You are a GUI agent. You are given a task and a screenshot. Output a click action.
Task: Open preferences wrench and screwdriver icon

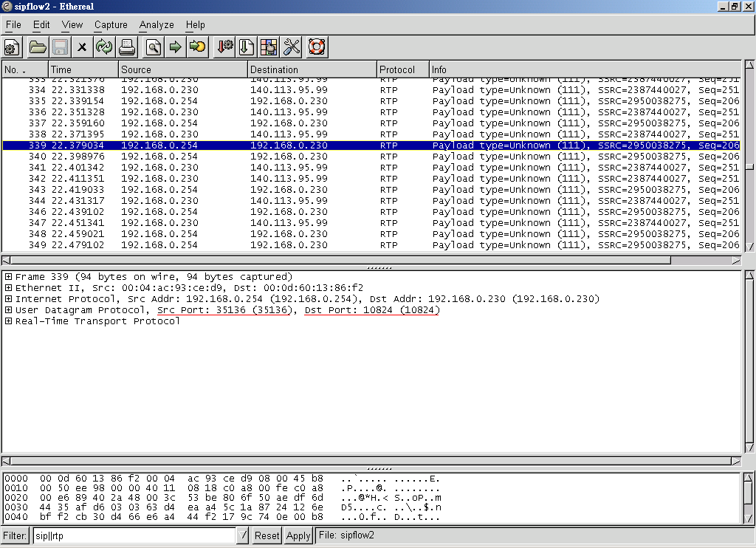click(292, 48)
